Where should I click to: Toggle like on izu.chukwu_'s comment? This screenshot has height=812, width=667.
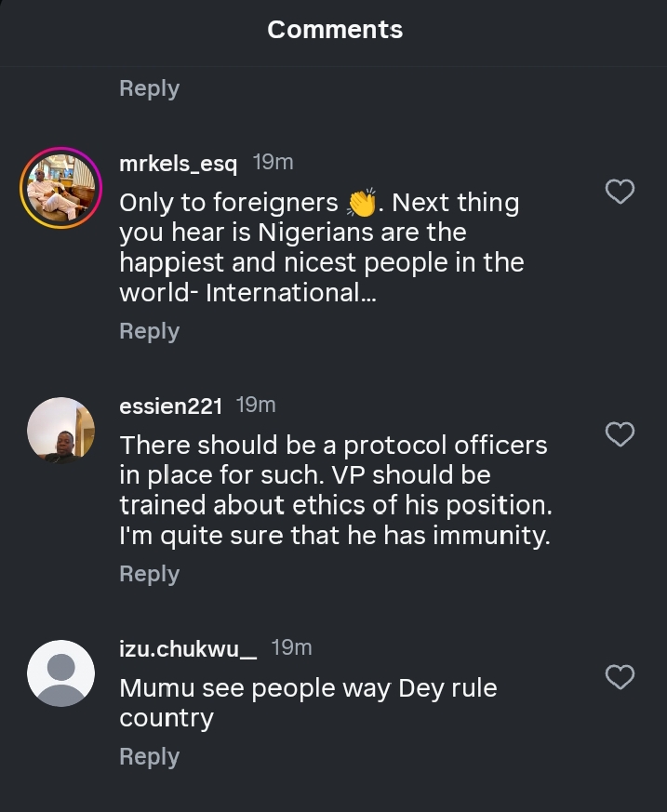[x=620, y=677]
